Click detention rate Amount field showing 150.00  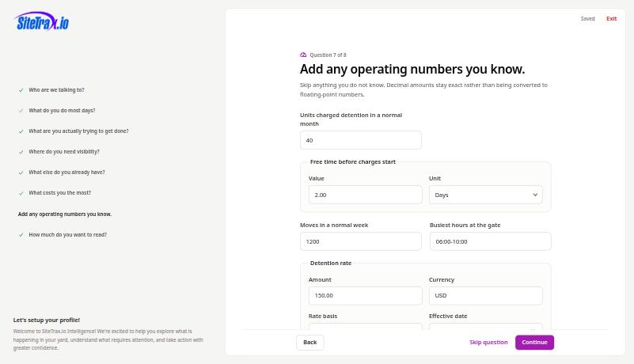point(366,296)
